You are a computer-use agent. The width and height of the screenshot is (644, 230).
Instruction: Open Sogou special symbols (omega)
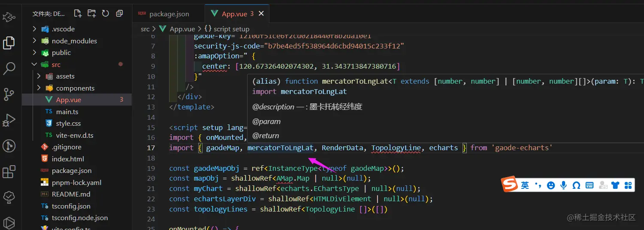(x=577, y=185)
